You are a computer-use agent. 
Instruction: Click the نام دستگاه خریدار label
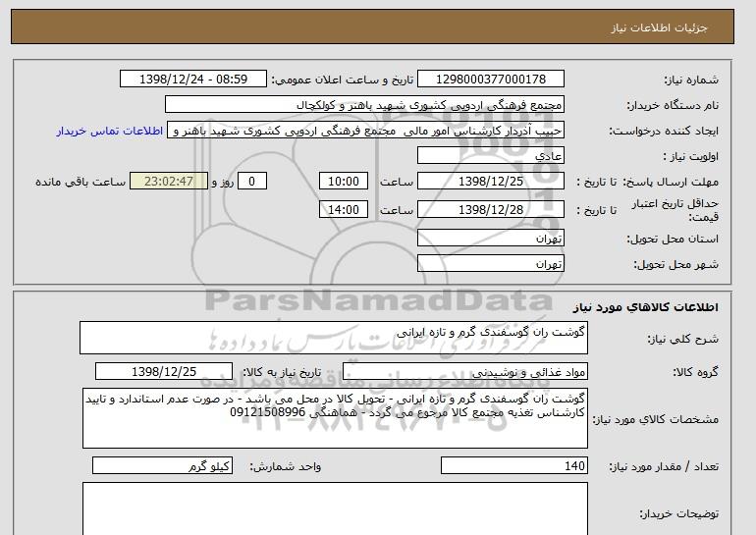[x=673, y=106]
